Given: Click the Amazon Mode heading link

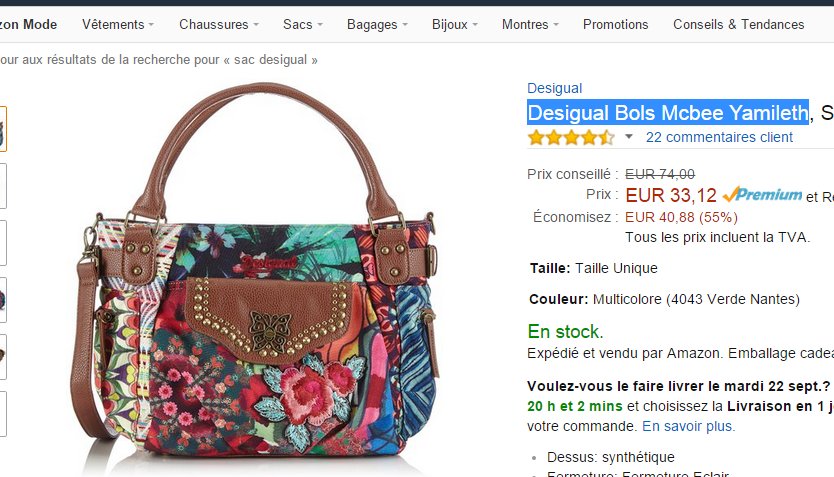Looking at the screenshot, I should click(x=28, y=24).
